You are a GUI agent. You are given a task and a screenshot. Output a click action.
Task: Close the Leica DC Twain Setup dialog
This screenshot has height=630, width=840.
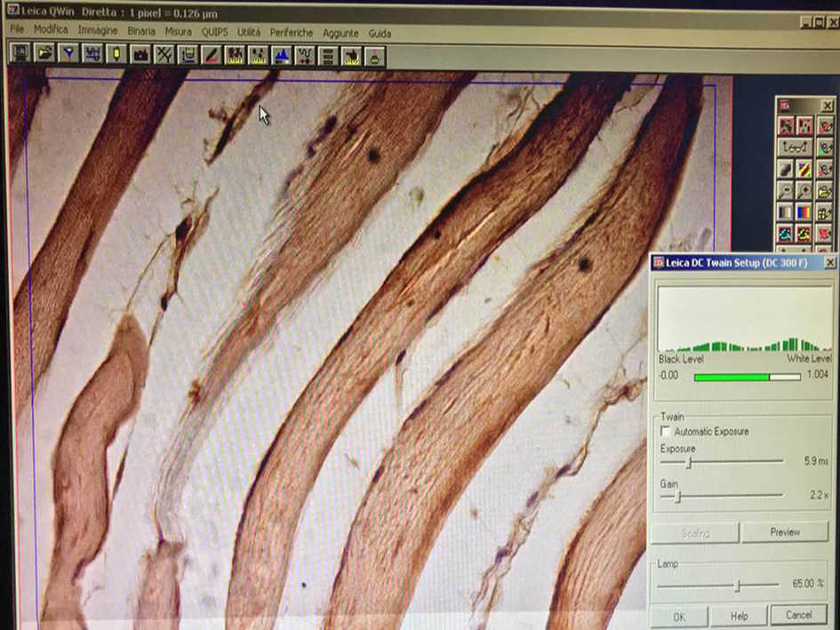tap(830, 262)
